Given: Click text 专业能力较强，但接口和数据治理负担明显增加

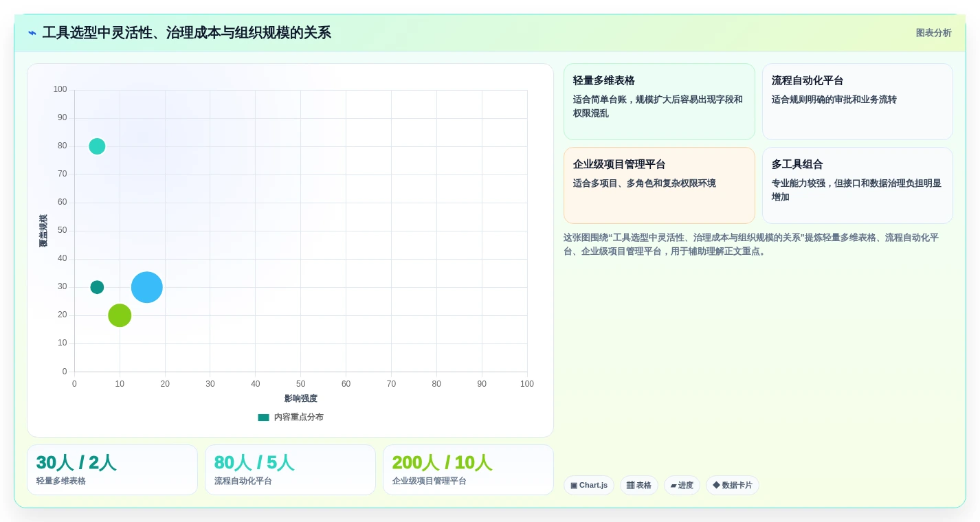Looking at the screenshot, I should click(x=856, y=190).
